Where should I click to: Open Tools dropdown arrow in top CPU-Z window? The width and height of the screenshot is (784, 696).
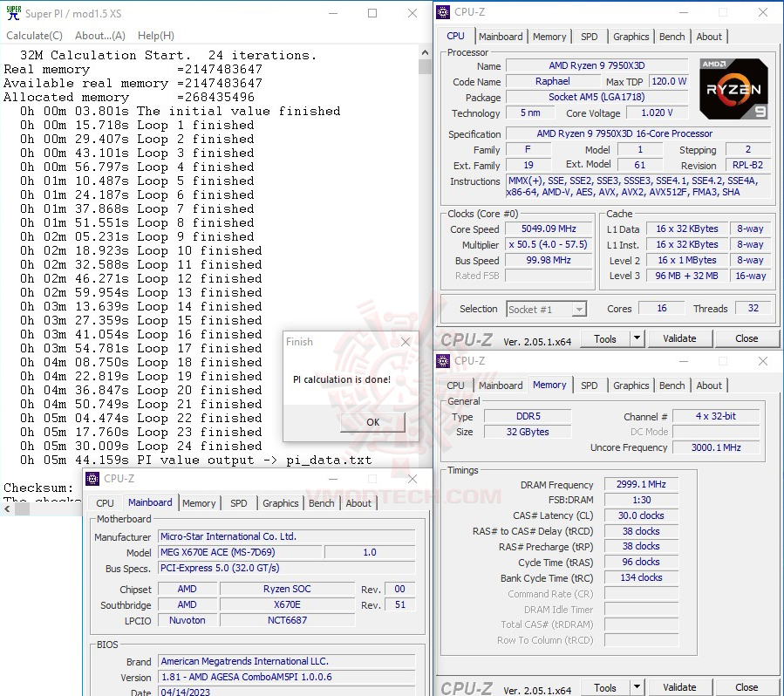click(637, 338)
